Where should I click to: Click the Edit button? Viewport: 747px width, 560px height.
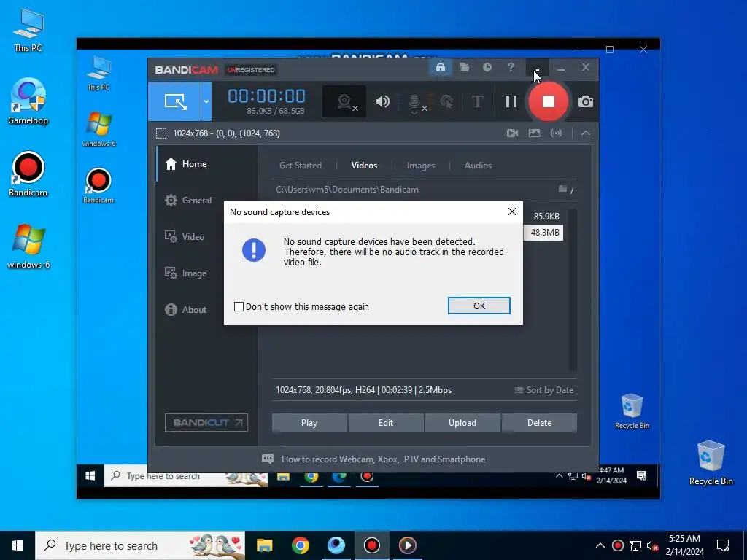pos(386,423)
